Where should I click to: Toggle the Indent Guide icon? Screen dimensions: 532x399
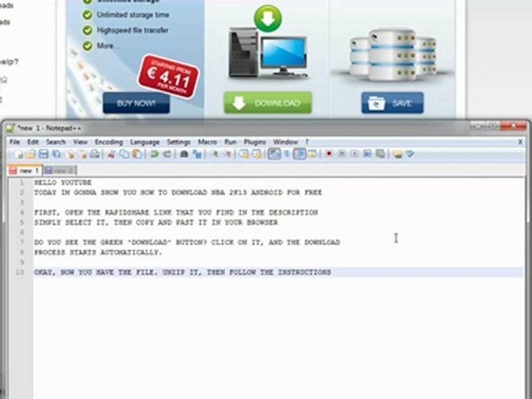[x=299, y=155]
